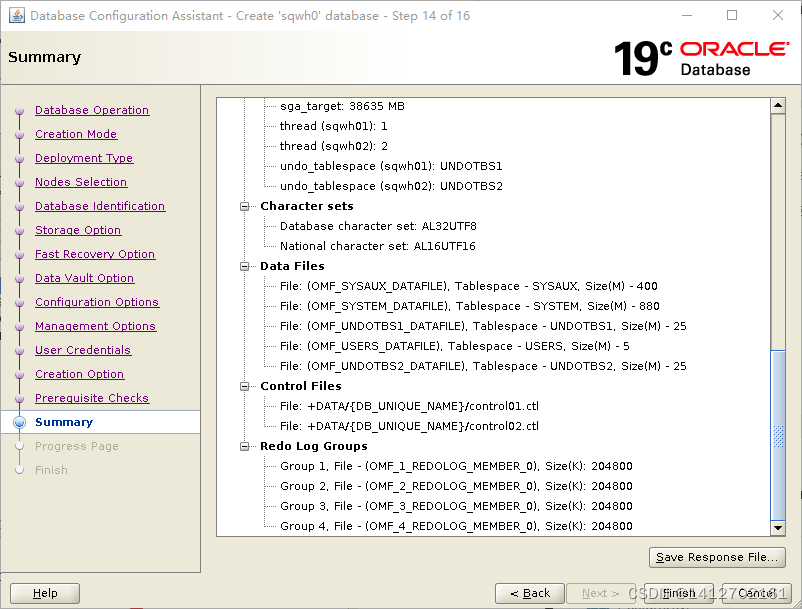The width and height of the screenshot is (802, 609).
Task: Go to Storage Option step
Action: pos(78,230)
